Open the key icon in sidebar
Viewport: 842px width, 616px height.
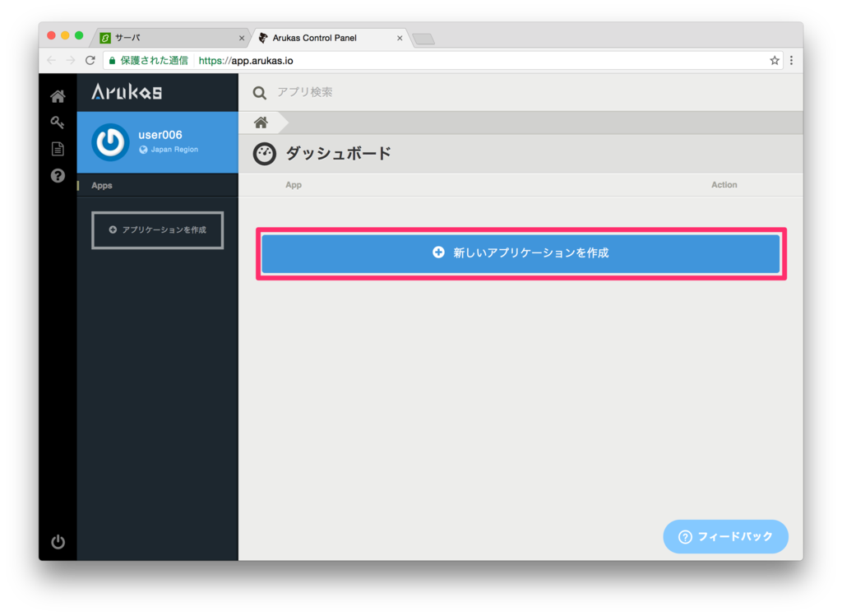[x=58, y=123]
